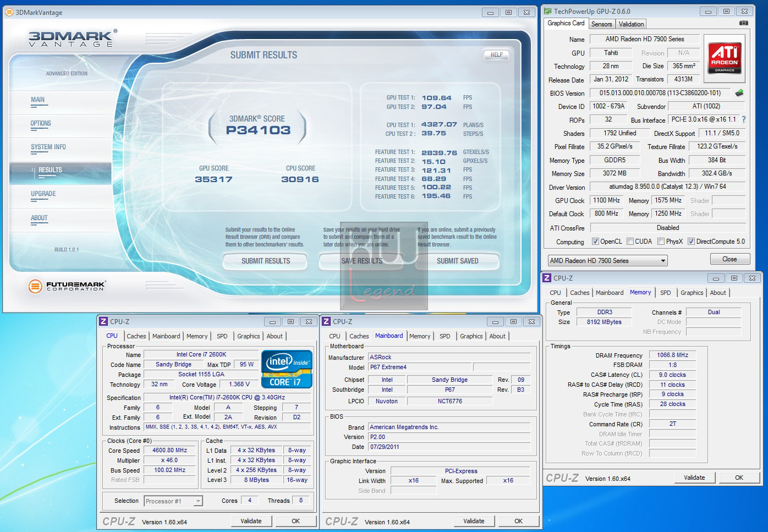This screenshot has width=768, height=532.
Task: Click the GPU-Z Name field value
Action: [645, 39]
